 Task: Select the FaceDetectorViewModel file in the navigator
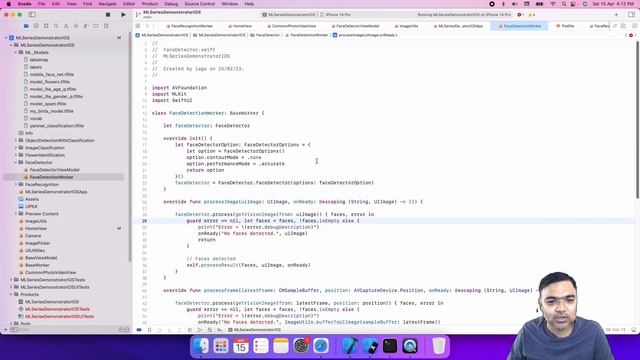click(54, 170)
